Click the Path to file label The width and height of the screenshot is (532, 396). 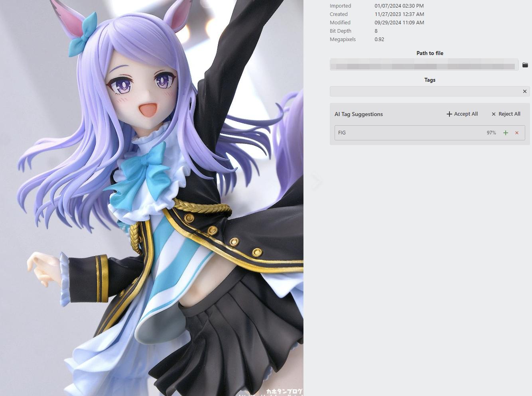click(x=430, y=53)
